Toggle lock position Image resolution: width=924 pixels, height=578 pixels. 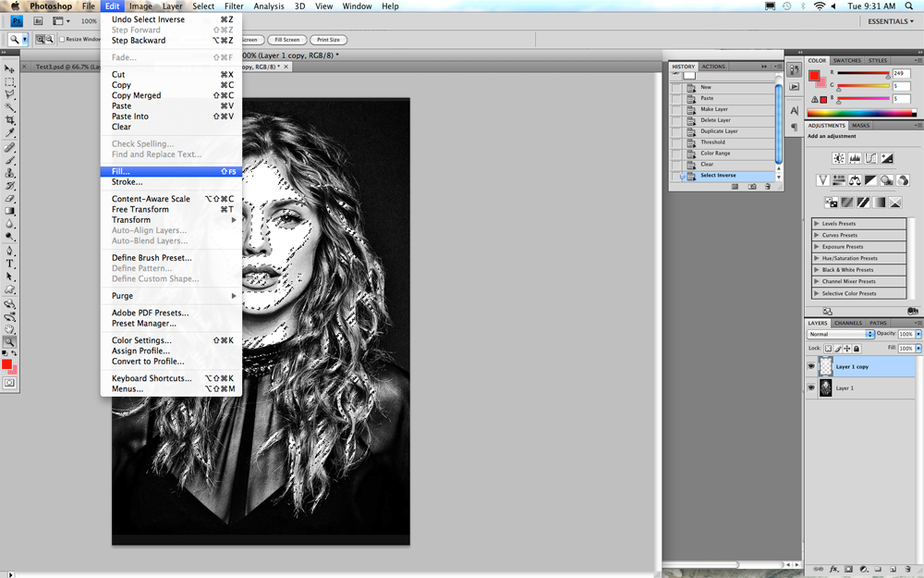[847, 349]
